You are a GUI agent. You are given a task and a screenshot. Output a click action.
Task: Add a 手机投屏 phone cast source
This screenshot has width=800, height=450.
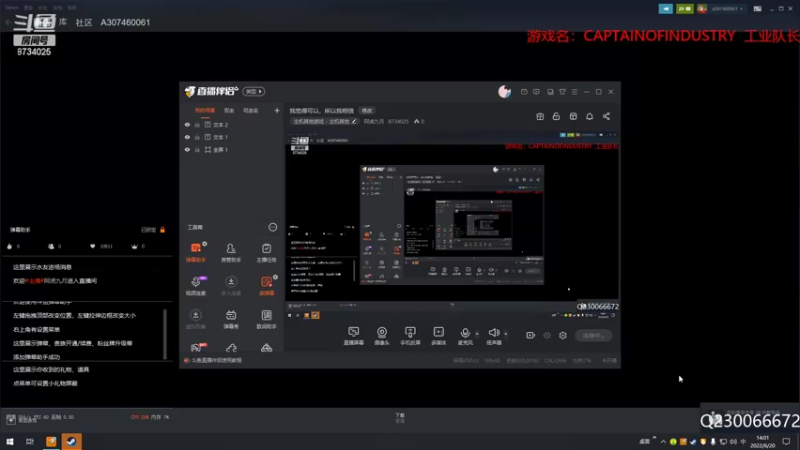point(410,336)
